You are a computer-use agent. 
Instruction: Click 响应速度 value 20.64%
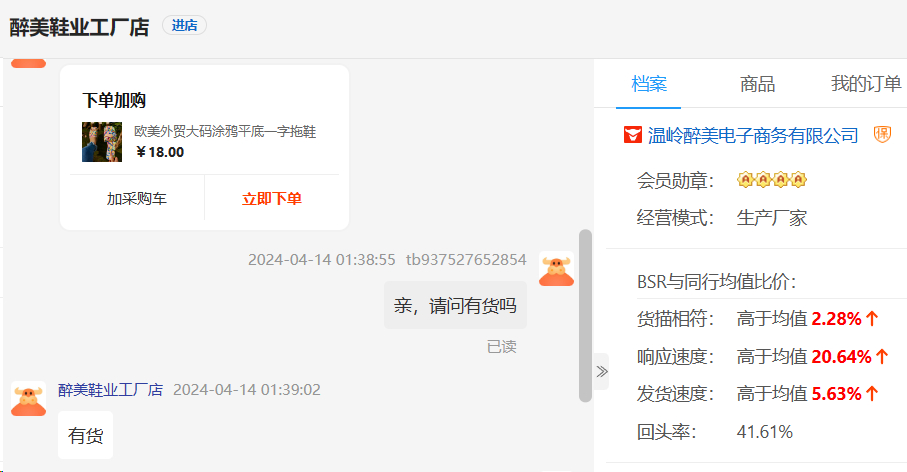(842, 356)
